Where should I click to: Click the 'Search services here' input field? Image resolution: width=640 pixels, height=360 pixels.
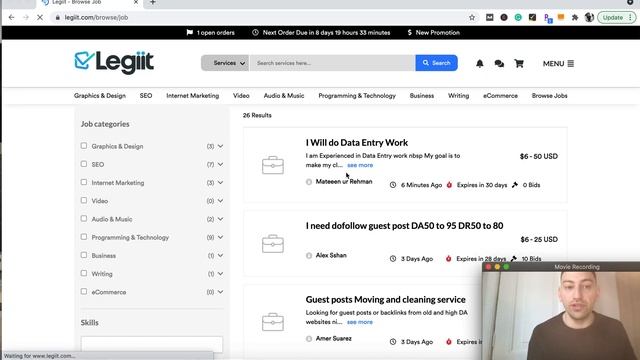(332, 63)
